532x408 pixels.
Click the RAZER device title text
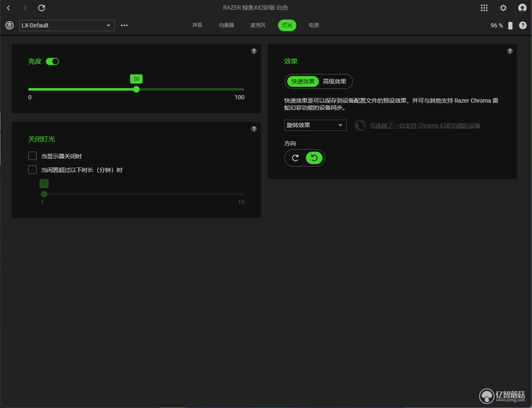pos(255,7)
